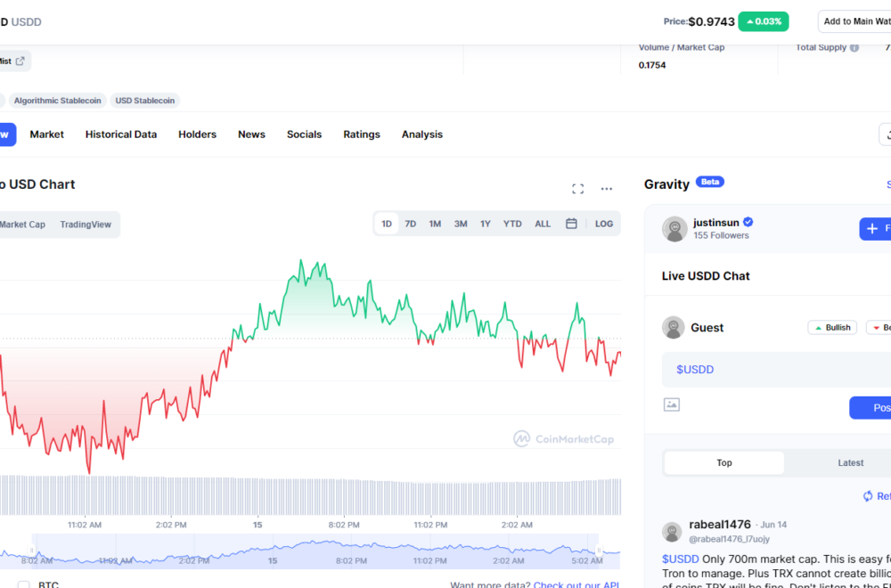Click the Post button
This screenshot has width=891, height=588.
point(871,408)
